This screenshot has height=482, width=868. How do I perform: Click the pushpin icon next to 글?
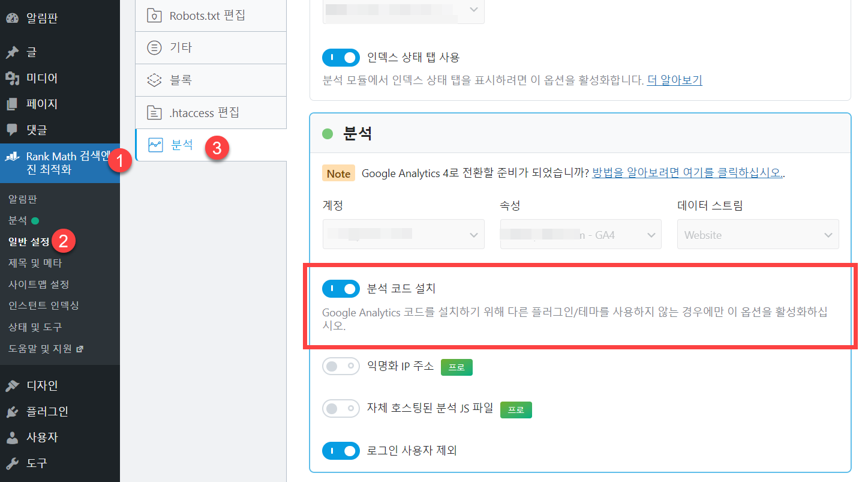coord(12,52)
